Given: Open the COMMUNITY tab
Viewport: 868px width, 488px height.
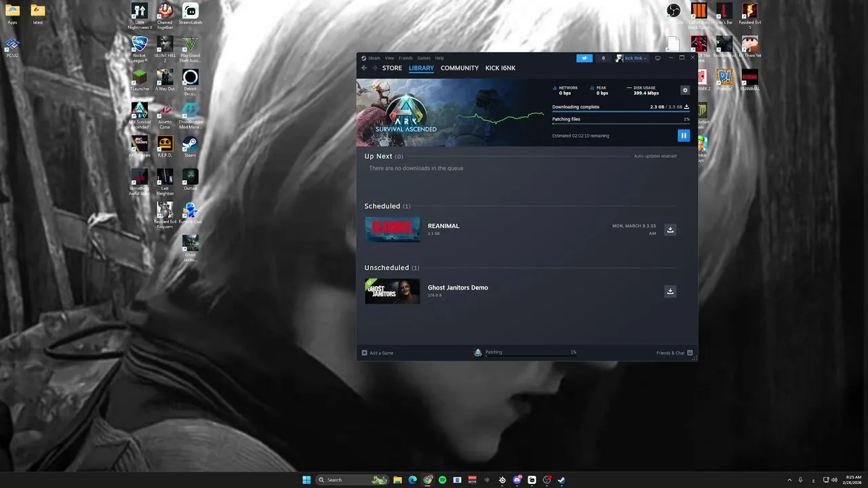Looking at the screenshot, I should pos(460,68).
